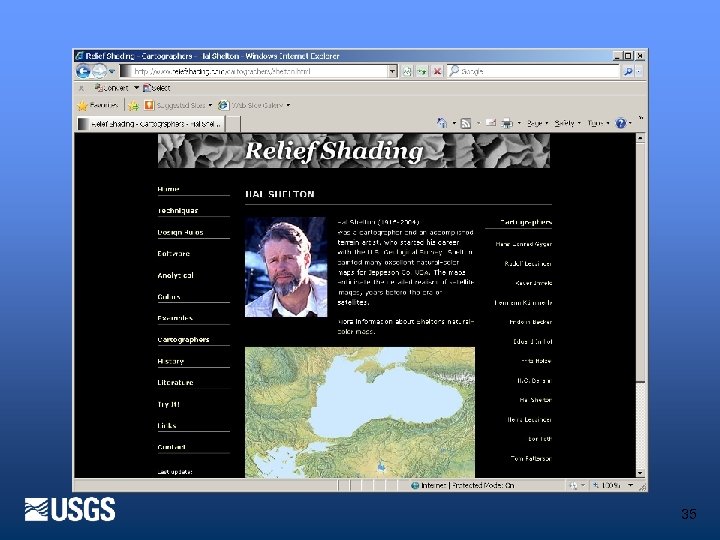Click the search magnifier button
The width and height of the screenshot is (720, 540).
point(628,71)
